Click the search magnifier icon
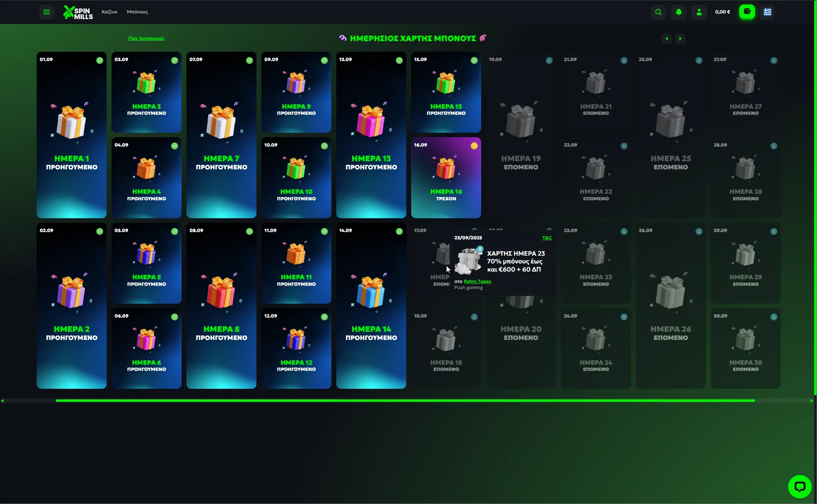Image resolution: width=817 pixels, height=504 pixels. point(658,12)
